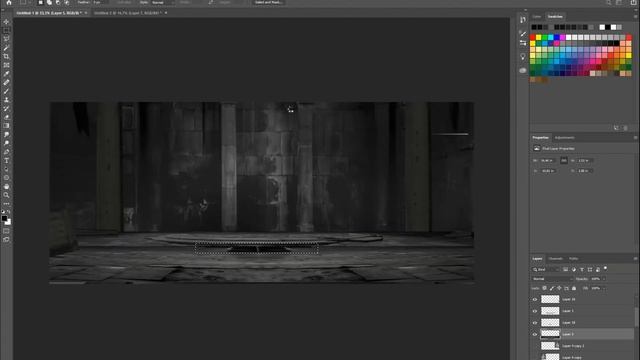The height and width of the screenshot is (360, 640).
Task: Toggle lock image pixels brush icon
Action: tap(552, 288)
